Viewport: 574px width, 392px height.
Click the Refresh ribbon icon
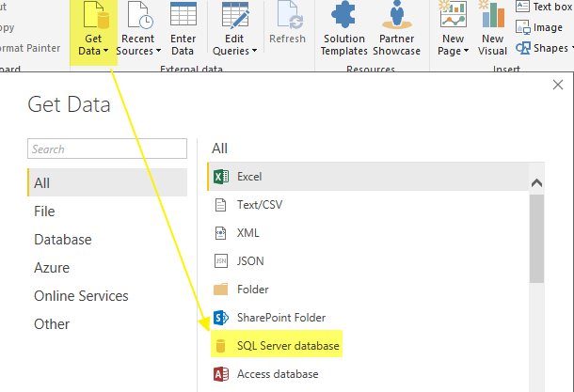pos(290,15)
